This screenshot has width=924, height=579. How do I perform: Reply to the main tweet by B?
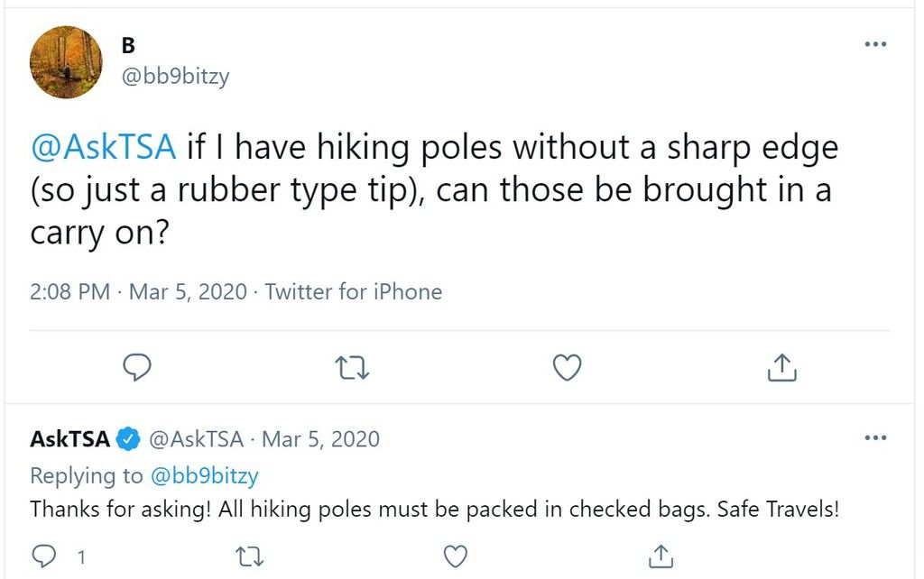tap(137, 368)
